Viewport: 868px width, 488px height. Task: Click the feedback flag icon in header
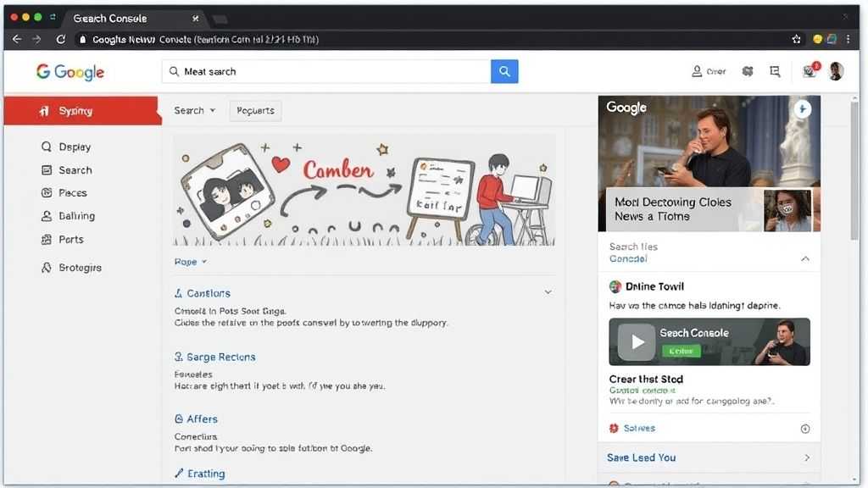[775, 71]
